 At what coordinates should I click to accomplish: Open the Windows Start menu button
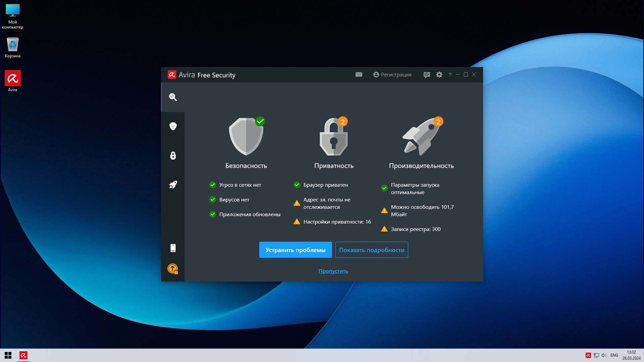8,355
